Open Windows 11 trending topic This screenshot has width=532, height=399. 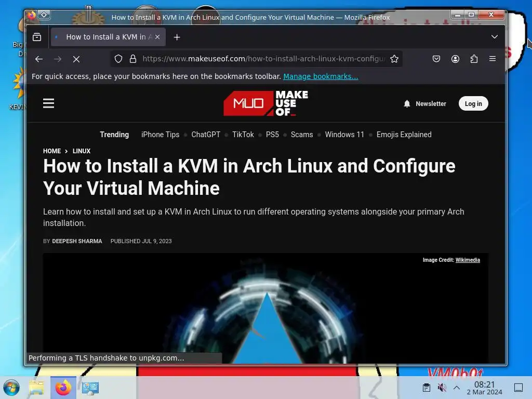(344, 135)
